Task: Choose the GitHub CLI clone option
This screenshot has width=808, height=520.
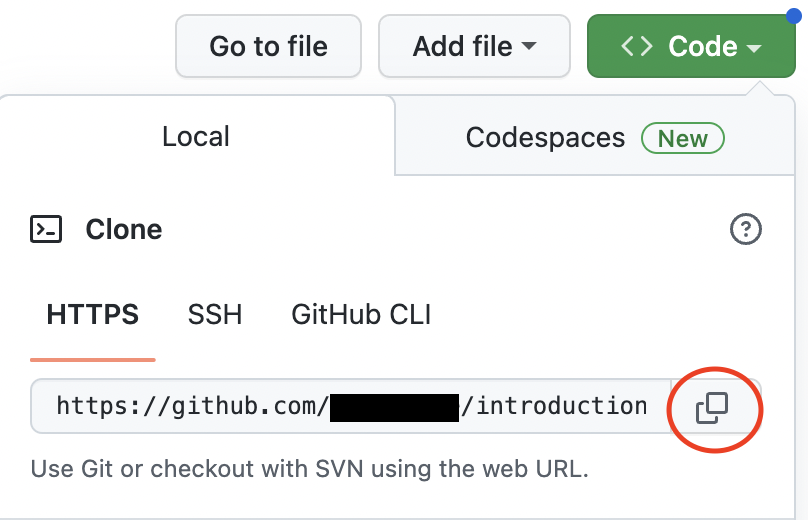Action: 361,316
